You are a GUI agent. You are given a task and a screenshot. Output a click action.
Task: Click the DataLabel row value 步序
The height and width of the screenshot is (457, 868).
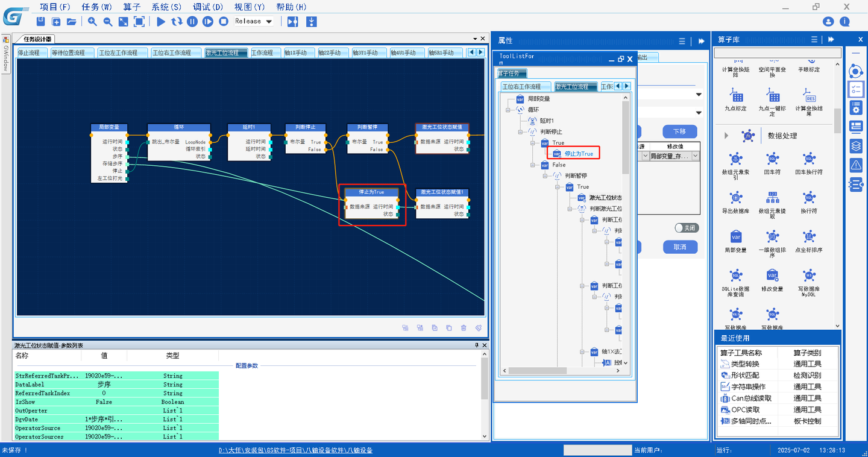(104, 384)
